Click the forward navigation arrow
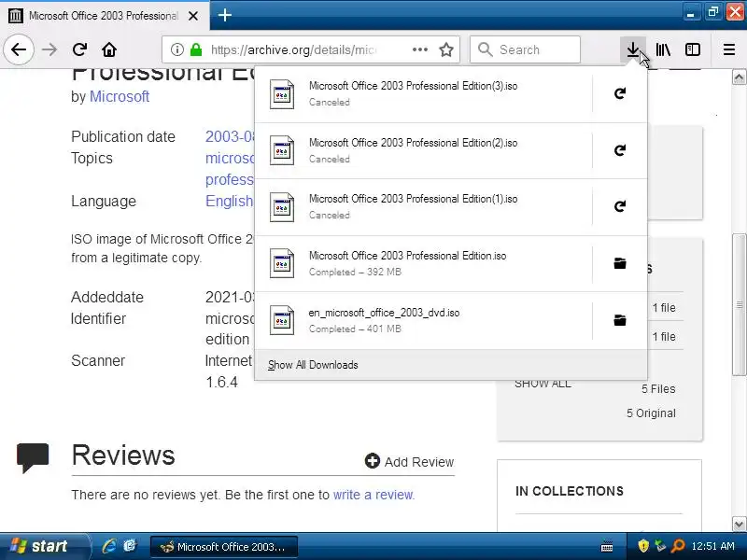The image size is (747, 560). click(x=49, y=49)
